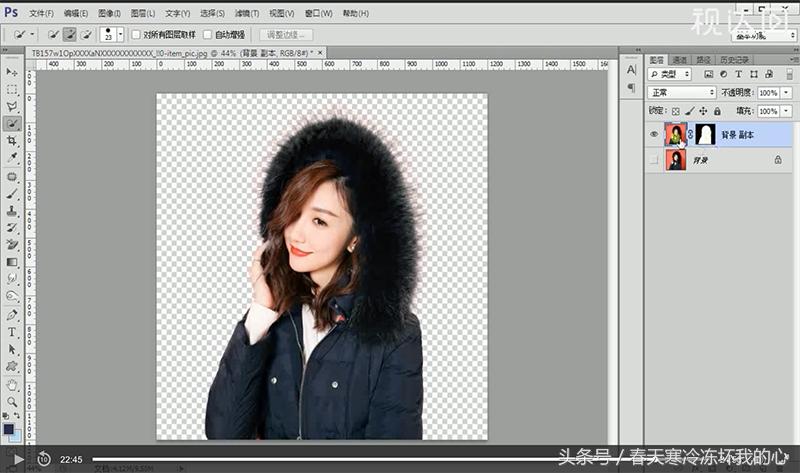Enable 对所有图层取样 checkbox
This screenshot has height=473, width=800.
(136, 35)
